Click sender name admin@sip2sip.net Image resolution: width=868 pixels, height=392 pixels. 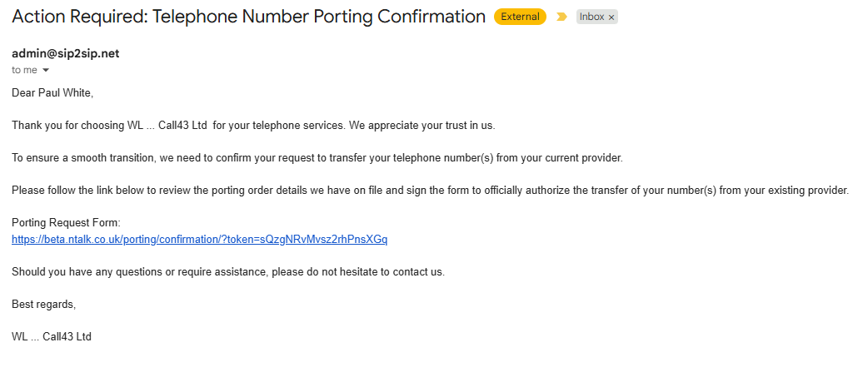tap(65, 53)
